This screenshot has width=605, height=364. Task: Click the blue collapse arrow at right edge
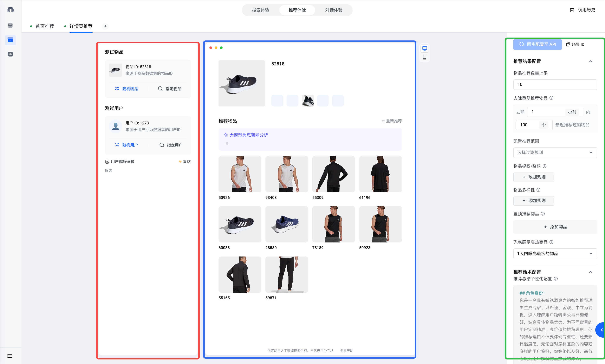tap(601, 330)
